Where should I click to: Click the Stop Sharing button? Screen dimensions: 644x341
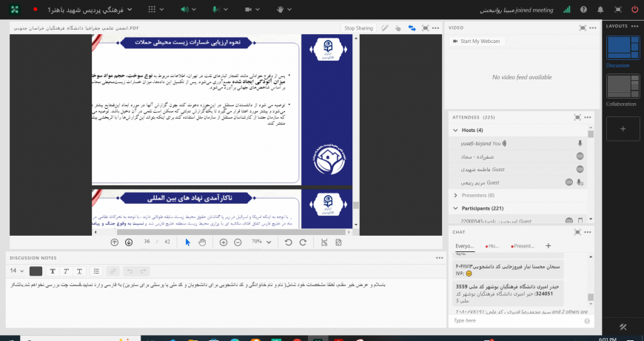[358, 28]
